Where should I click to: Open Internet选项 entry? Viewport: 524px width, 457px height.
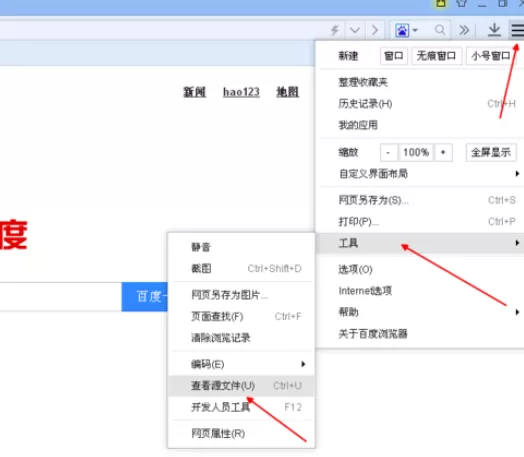tap(420, 291)
